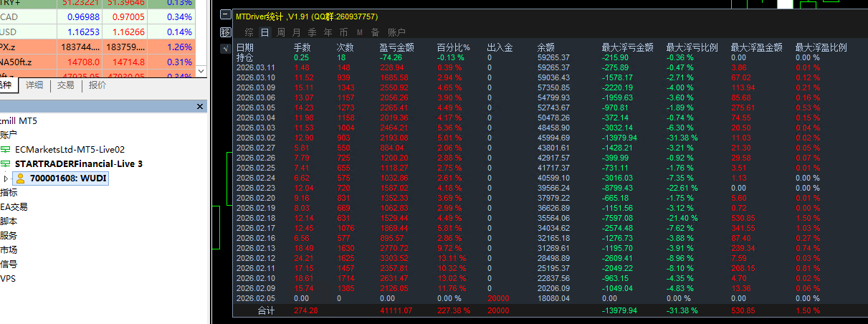Screen dimensions: 868x324
Task: Switch to the 备 tab in statistics
Action: (375, 32)
